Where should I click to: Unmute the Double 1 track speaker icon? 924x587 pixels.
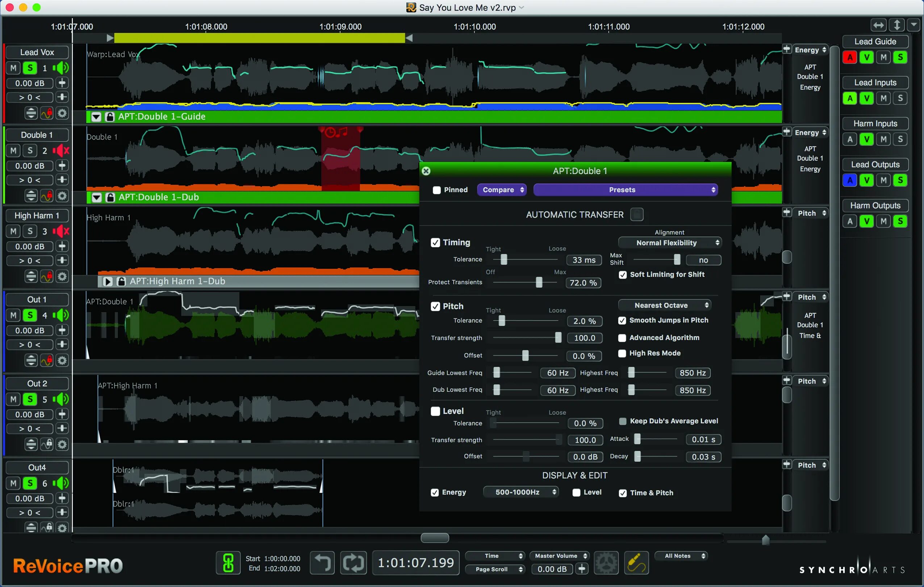click(61, 150)
